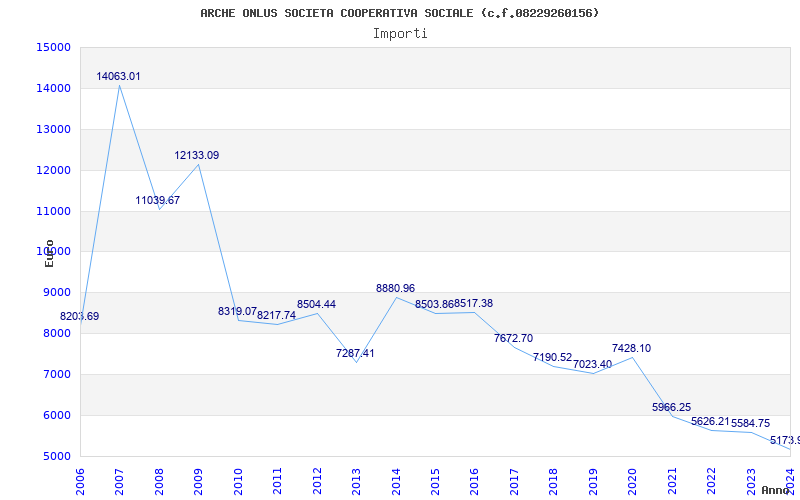The width and height of the screenshot is (800, 500).
Task: Select the 2011 x-axis year label
Action: click(x=278, y=481)
